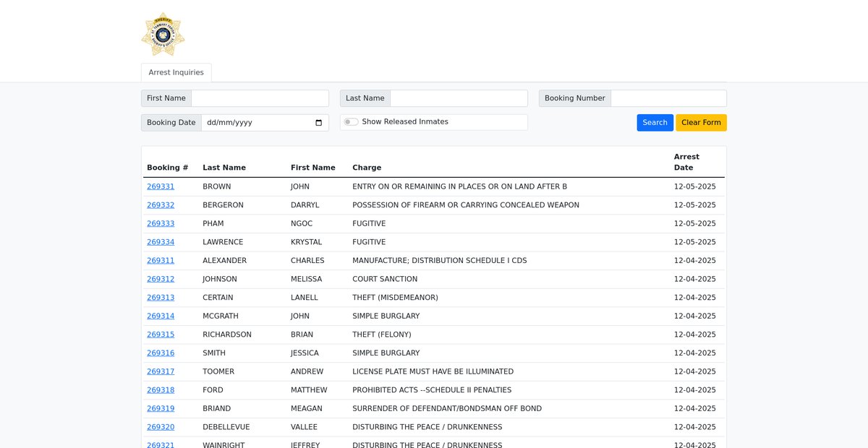Screen dimensions: 868x448
Task: Open booking 269312 link
Action: (x=161, y=279)
